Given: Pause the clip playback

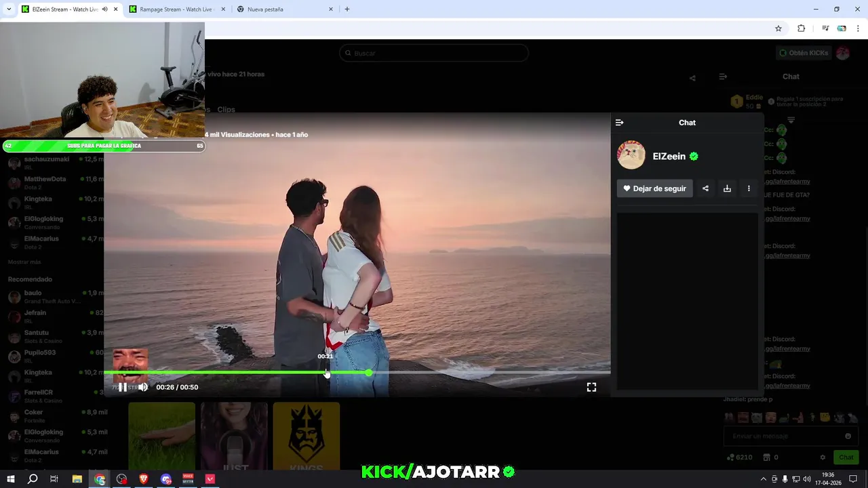Looking at the screenshot, I should 123,387.
